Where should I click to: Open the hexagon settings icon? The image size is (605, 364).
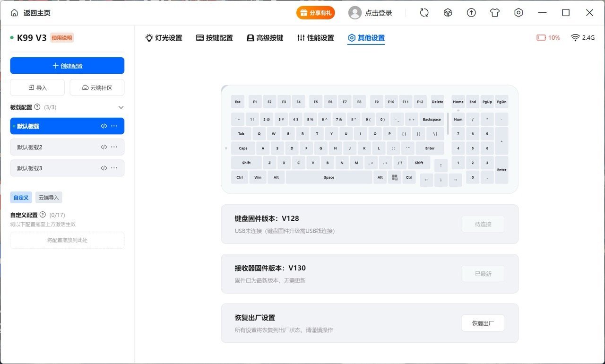pyautogui.click(x=519, y=13)
